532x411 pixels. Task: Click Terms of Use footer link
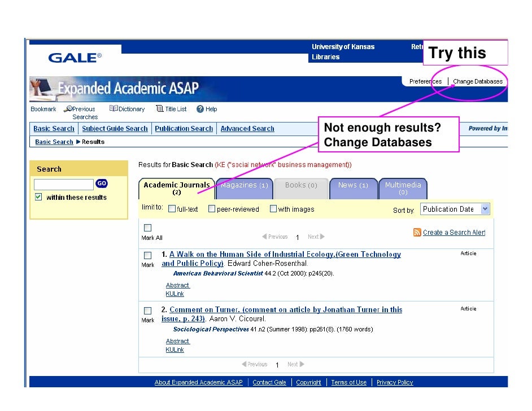click(x=349, y=382)
